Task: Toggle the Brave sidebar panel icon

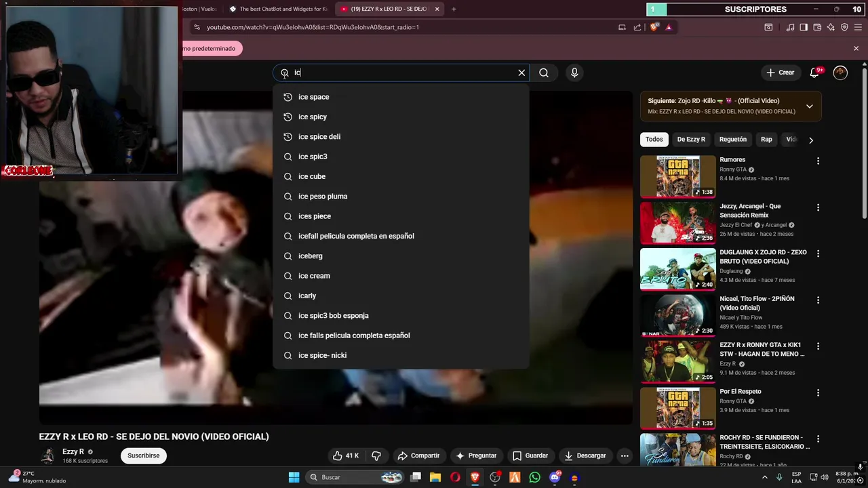Action: pyautogui.click(x=804, y=27)
